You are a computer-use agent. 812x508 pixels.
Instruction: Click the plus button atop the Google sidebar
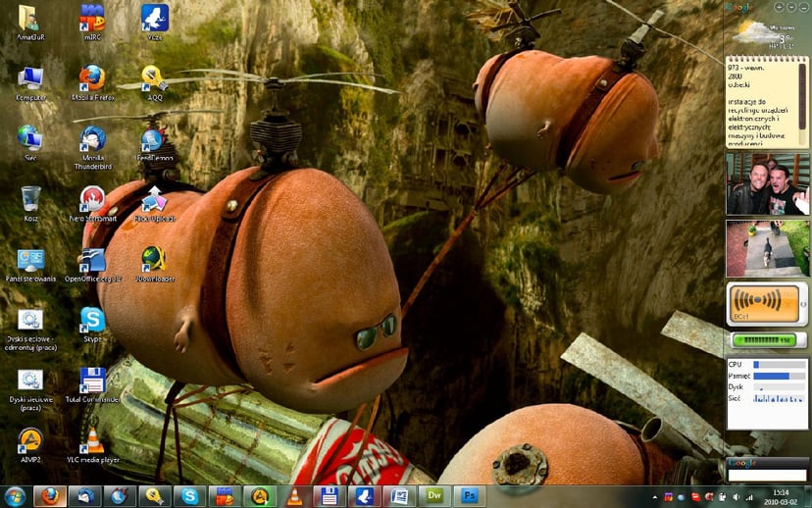(x=779, y=7)
